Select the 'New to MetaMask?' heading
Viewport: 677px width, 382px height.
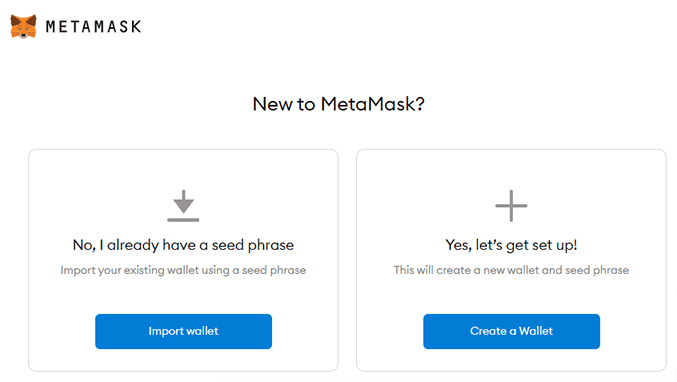click(338, 104)
